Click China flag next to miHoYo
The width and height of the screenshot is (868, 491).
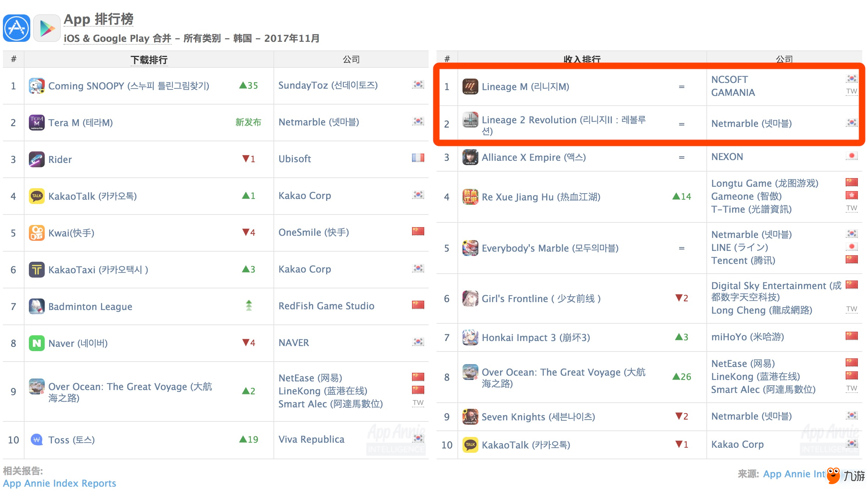pos(852,336)
